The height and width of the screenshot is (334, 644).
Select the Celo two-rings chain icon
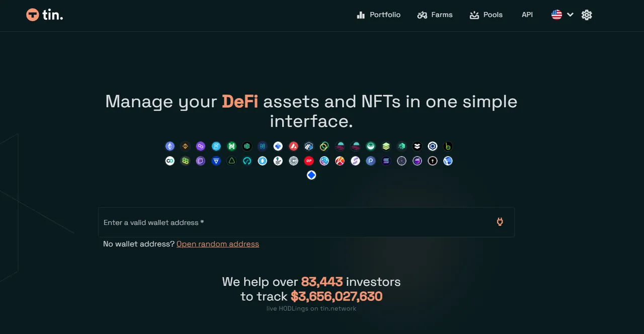click(x=325, y=146)
